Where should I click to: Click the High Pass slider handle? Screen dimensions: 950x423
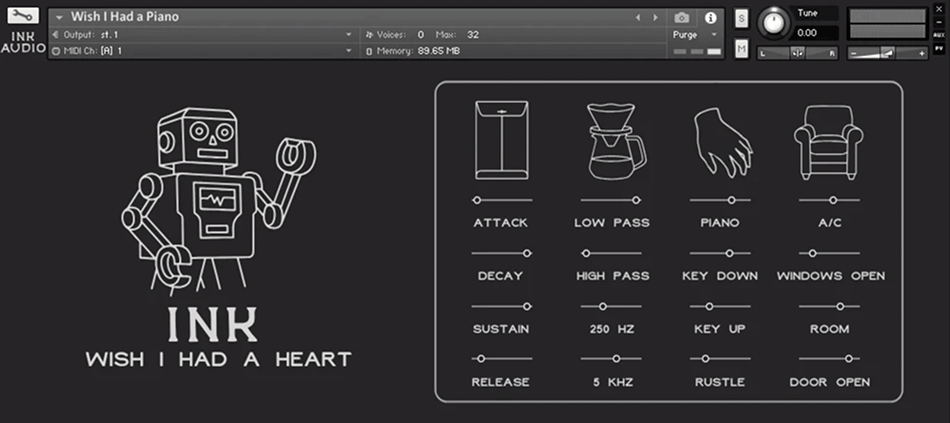586,253
